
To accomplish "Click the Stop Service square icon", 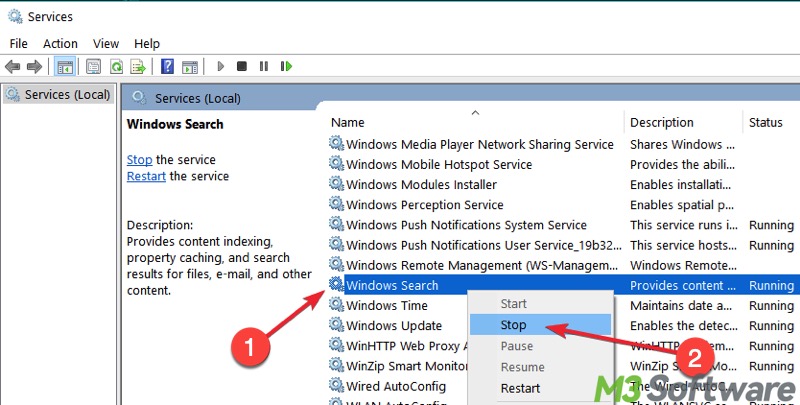I will (242, 66).
